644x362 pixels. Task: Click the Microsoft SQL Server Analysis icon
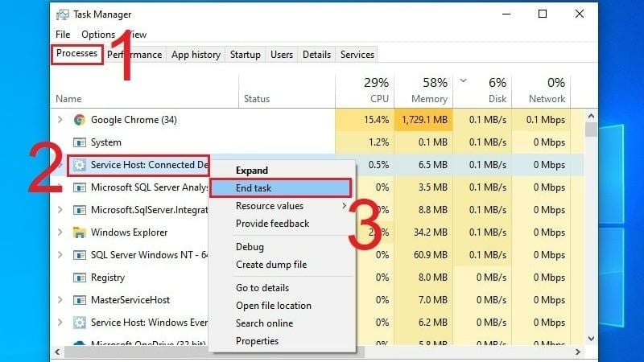tap(79, 187)
